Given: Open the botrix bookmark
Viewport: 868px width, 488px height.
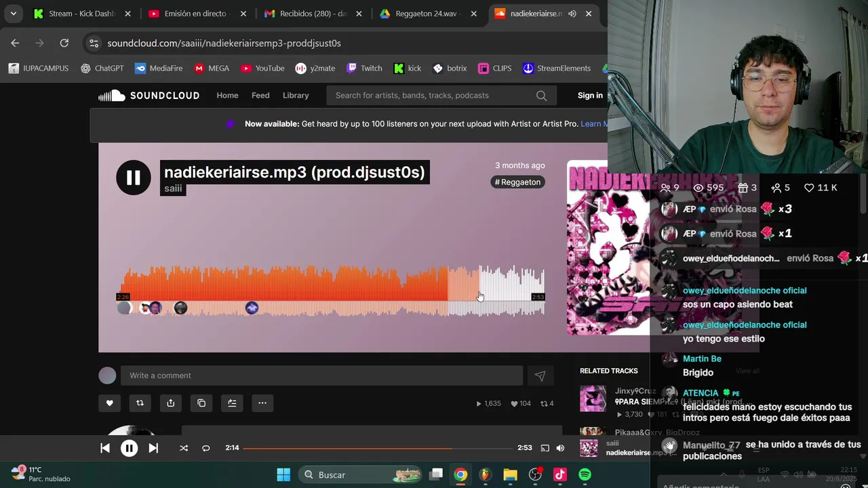Looking at the screenshot, I should pos(450,68).
